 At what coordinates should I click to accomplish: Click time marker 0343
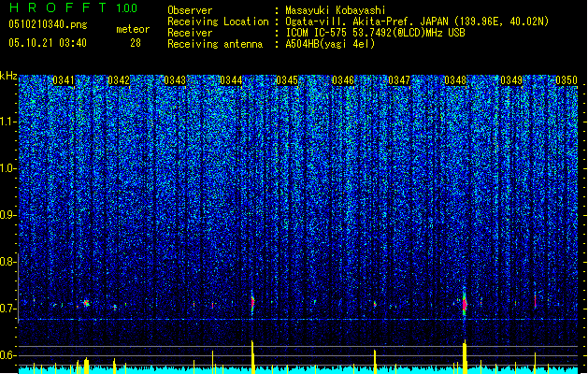[175, 80]
